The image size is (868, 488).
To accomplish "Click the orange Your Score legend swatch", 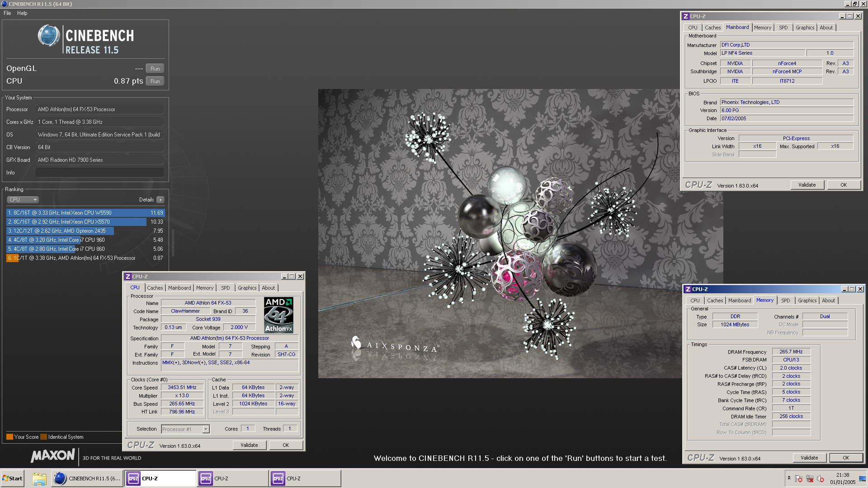I will [9, 437].
